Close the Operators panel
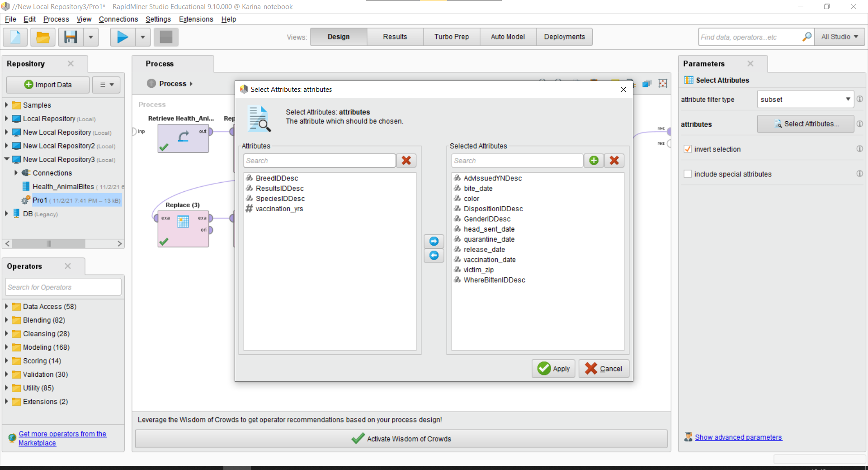This screenshot has width=868, height=470. click(x=68, y=266)
